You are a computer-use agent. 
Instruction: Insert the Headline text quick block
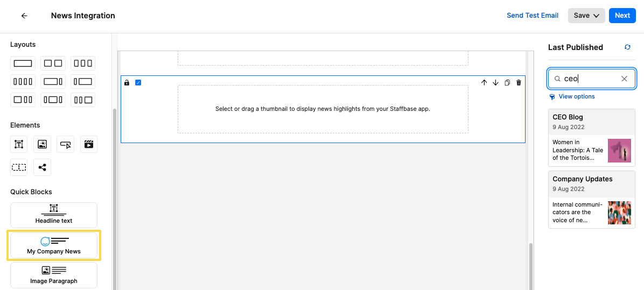tap(54, 215)
